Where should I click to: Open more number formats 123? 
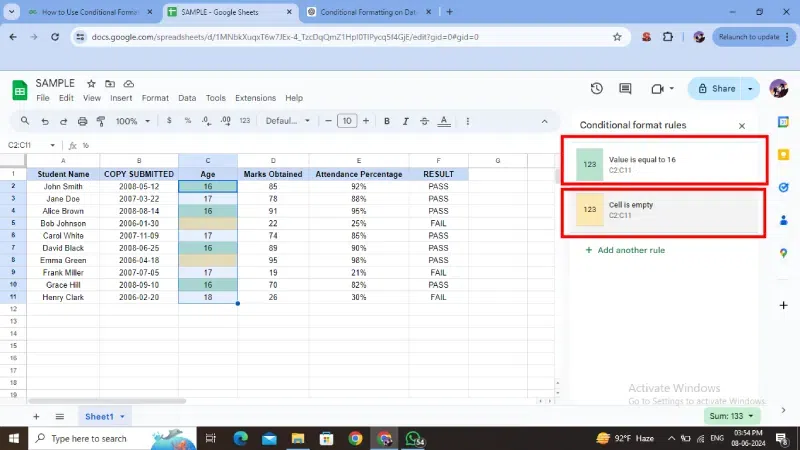click(245, 121)
